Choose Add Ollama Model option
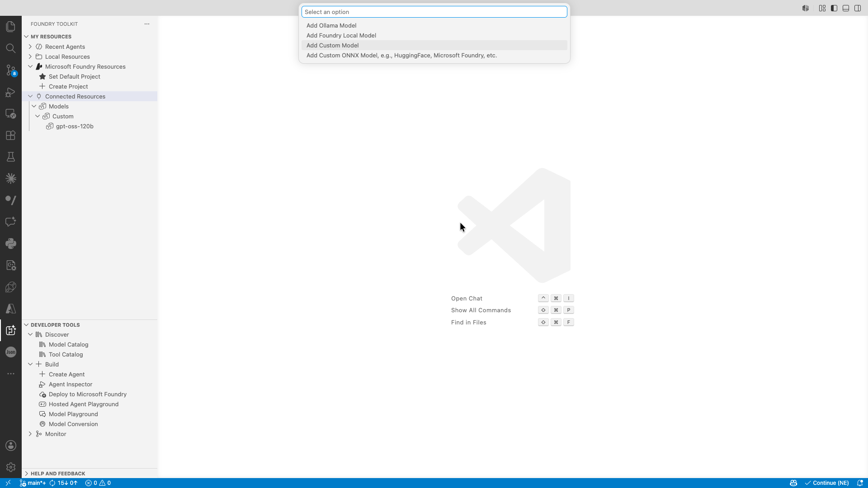 [434, 25]
